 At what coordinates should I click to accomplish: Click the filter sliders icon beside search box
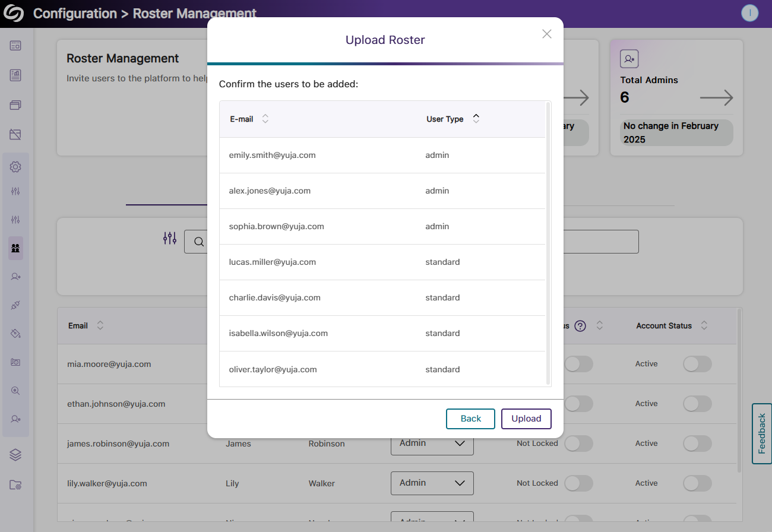pos(170,239)
